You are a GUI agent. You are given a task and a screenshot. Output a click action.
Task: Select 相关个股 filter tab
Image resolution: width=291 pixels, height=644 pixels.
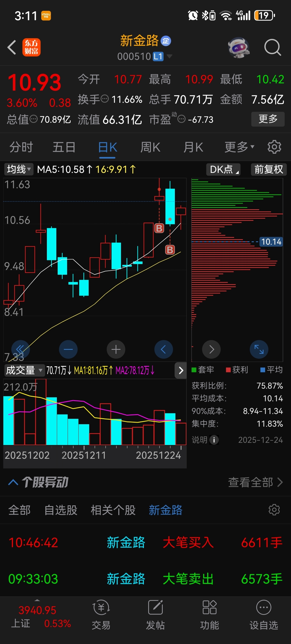(x=113, y=510)
